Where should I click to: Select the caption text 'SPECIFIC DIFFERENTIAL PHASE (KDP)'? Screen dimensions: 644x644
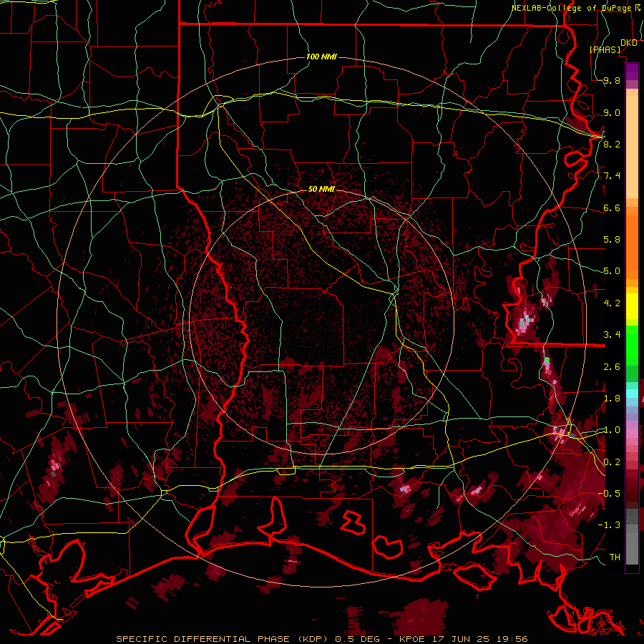point(223,639)
